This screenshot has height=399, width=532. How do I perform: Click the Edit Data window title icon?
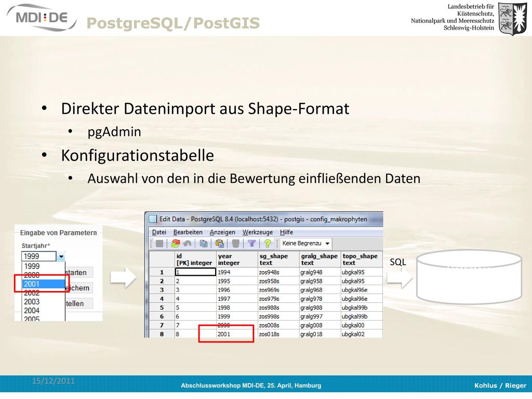[153, 219]
